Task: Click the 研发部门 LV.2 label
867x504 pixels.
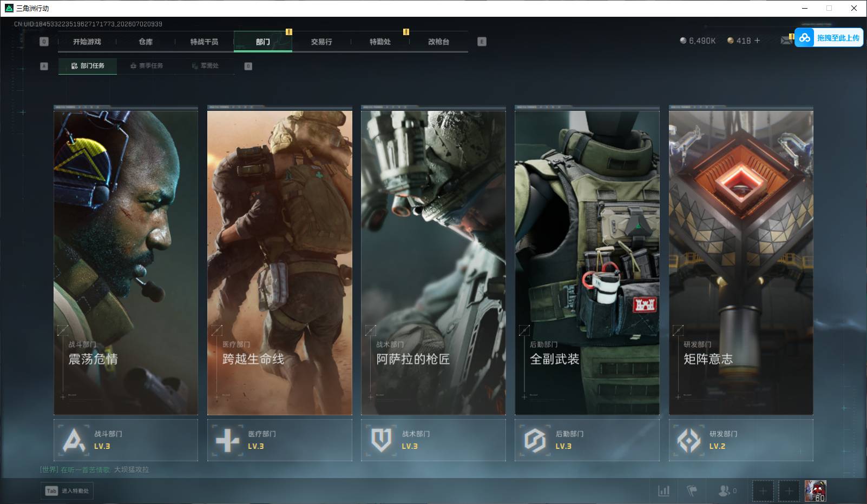Action: pos(717,447)
